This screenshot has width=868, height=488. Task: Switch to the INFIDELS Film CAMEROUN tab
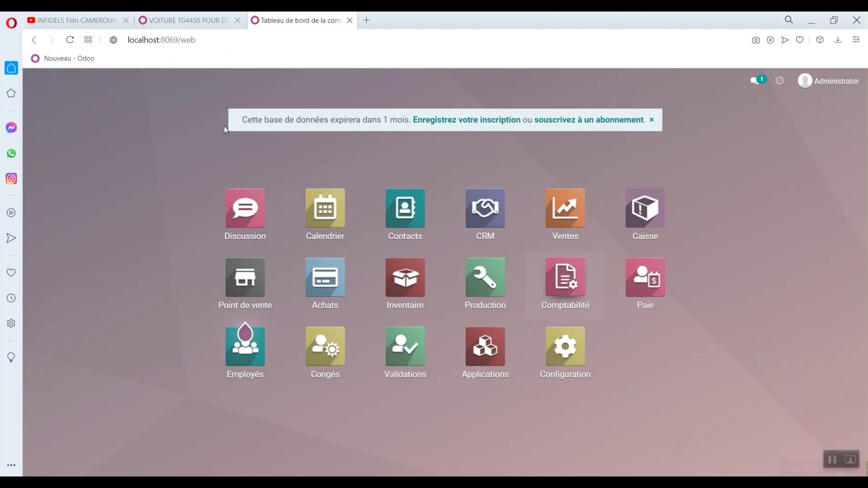click(77, 20)
